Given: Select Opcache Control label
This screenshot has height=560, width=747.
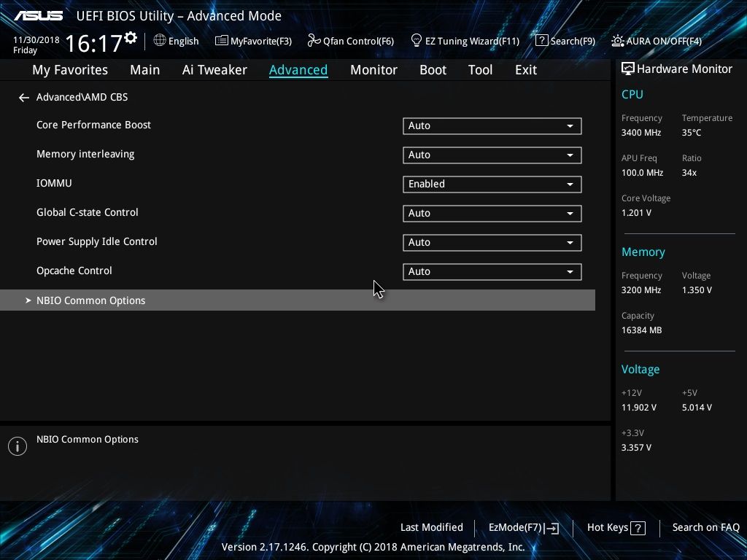Looking at the screenshot, I should click(x=74, y=271).
